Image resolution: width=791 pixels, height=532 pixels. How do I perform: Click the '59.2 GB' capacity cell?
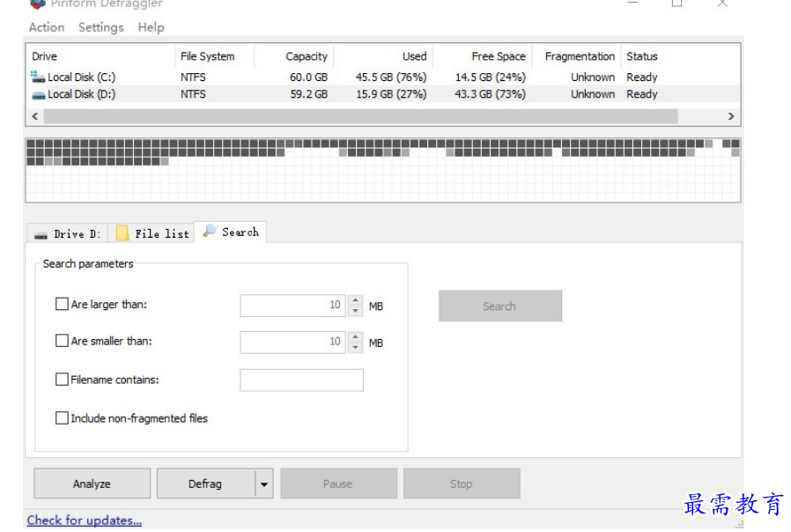[x=308, y=94]
